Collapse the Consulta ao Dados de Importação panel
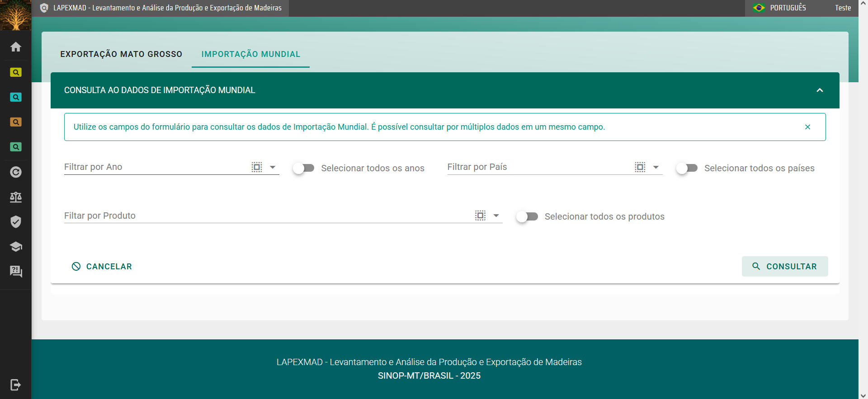Screen dimensions: 868x399 (x=820, y=90)
